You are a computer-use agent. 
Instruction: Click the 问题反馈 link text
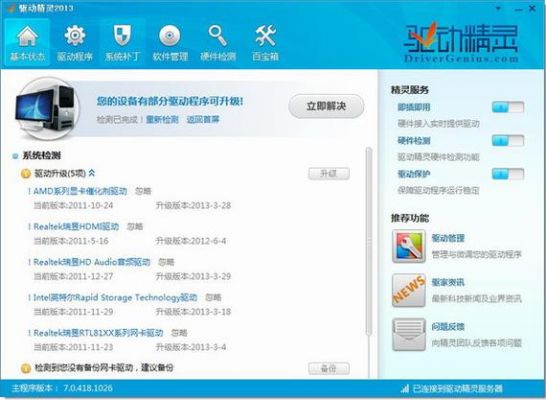pyautogui.click(x=448, y=327)
